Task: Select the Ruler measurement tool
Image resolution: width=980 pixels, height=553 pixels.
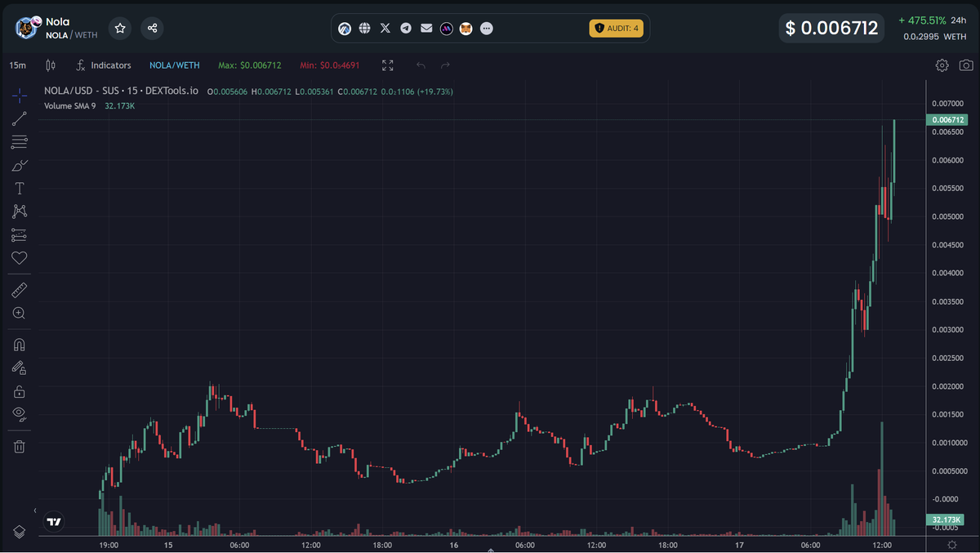Action: click(x=19, y=289)
